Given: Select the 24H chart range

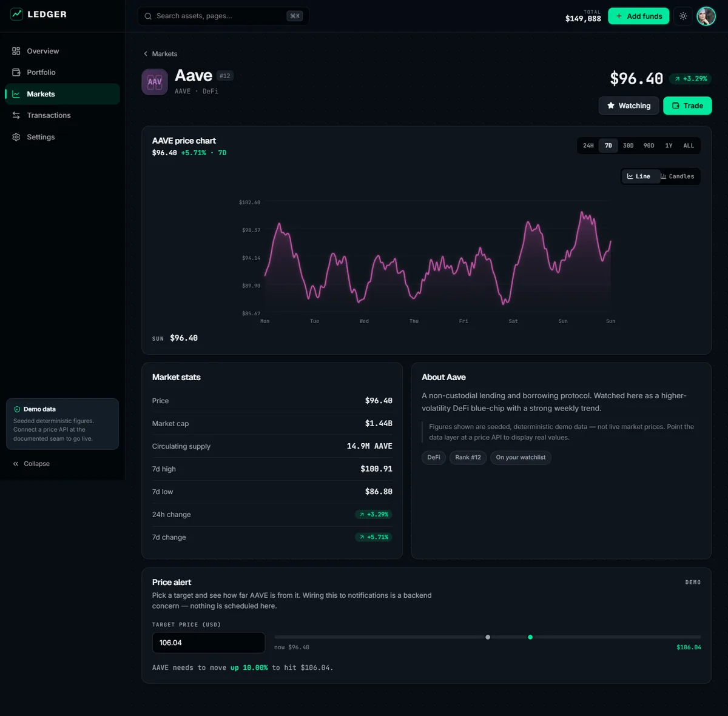Looking at the screenshot, I should coord(588,146).
